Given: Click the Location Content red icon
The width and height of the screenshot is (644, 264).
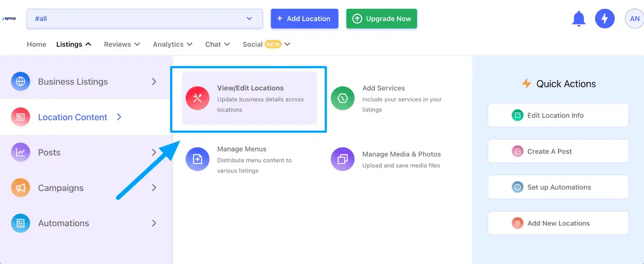Looking at the screenshot, I should [21, 117].
